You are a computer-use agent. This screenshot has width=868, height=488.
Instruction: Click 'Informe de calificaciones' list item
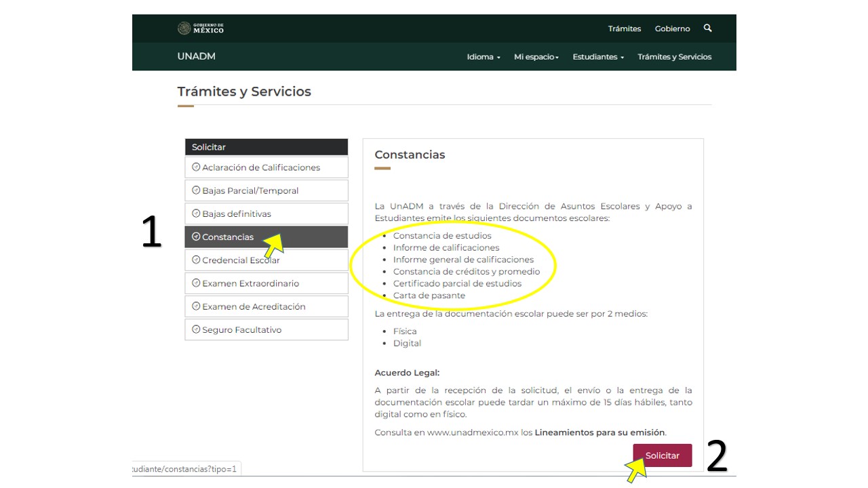[446, 247]
